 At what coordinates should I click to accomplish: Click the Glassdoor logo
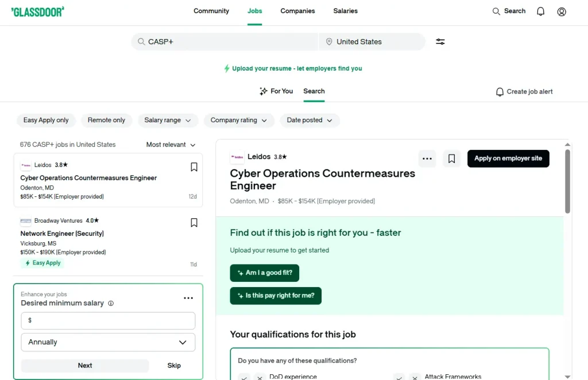(37, 11)
